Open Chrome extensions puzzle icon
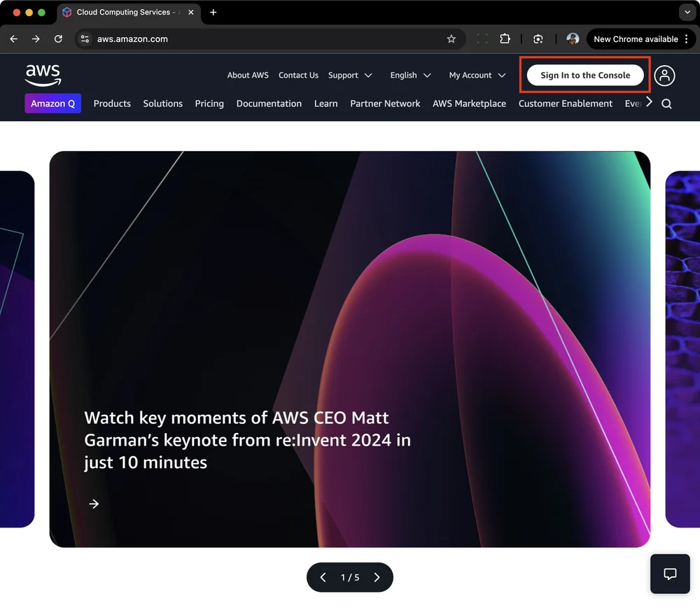The height and width of the screenshot is (610, 700). click(505, 38)
